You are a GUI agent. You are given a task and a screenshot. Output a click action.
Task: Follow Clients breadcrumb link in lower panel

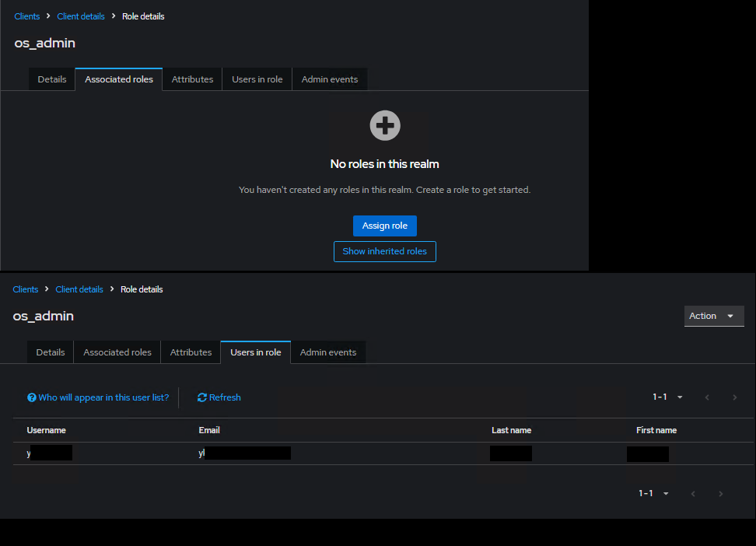pyautogui.click(x=26, y=289)
